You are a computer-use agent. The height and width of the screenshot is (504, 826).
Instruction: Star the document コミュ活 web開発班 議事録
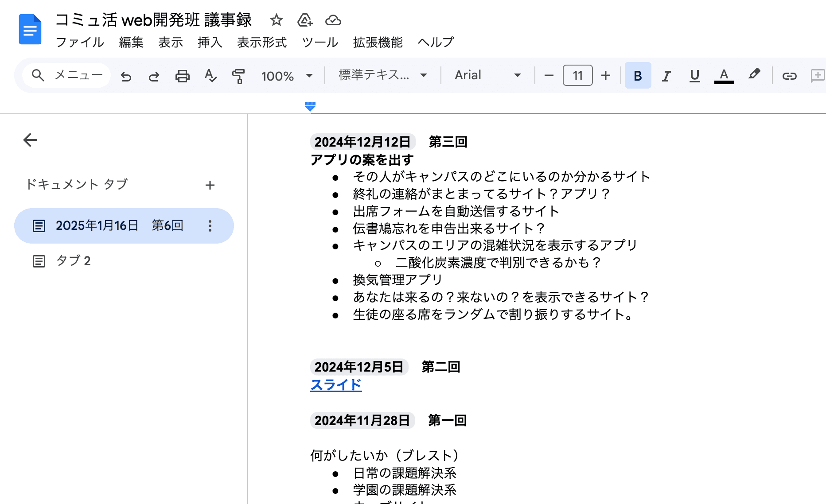[277, 20]
